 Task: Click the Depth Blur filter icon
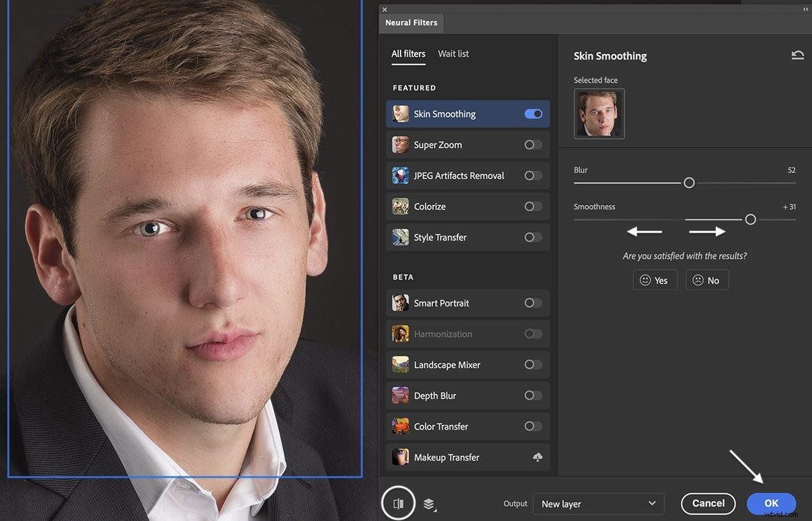(400, 395)
